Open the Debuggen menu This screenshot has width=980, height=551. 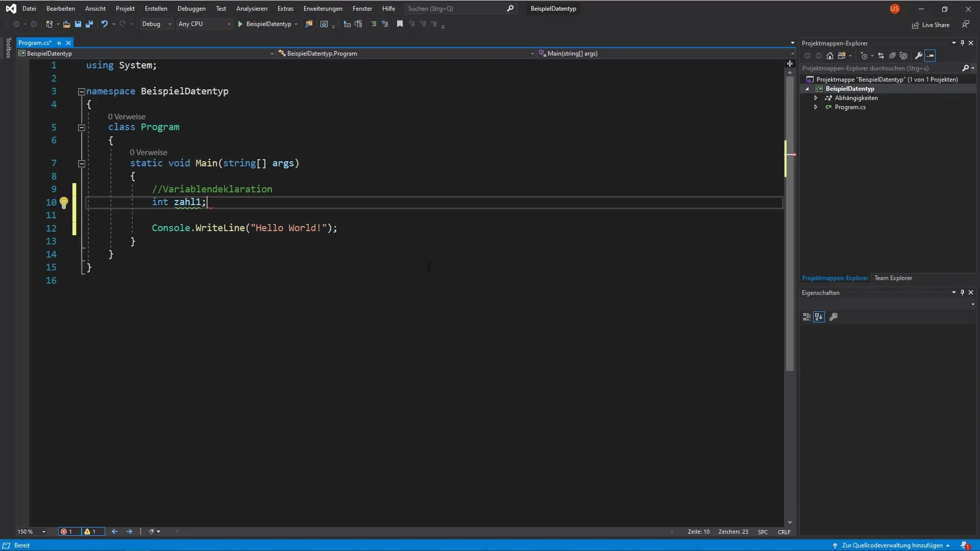pos(191,9)
